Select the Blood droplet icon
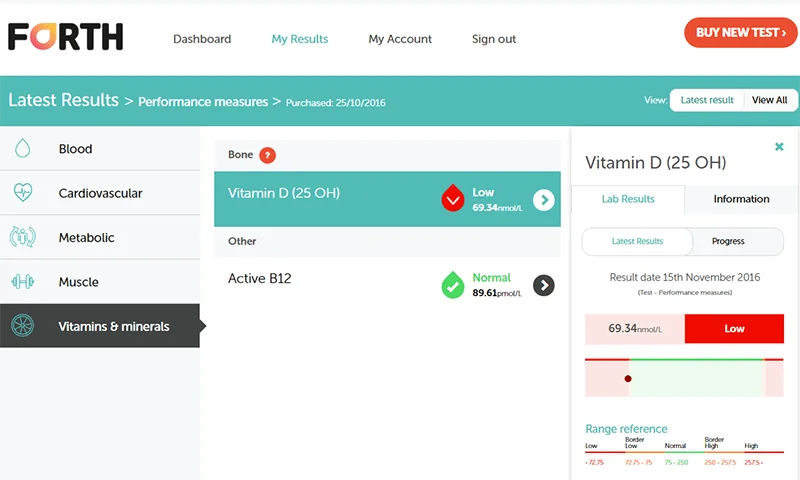Image resolution: width=800 pixels, height=480 pixels. [22, 149]
